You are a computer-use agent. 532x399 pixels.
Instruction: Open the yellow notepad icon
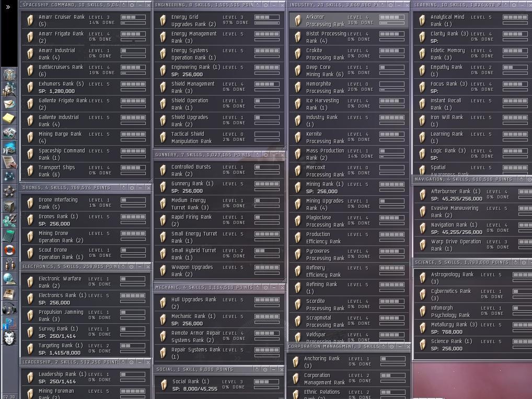pos(9,119)
